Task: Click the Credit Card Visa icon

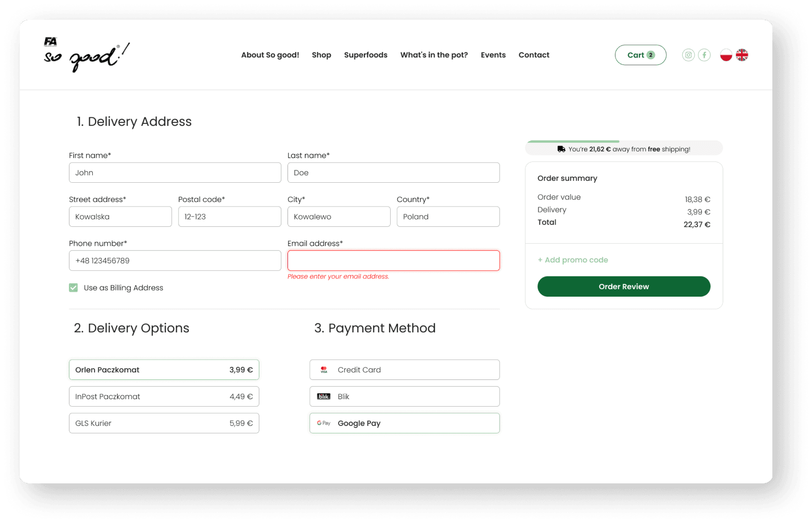Action: coord(324,370)
